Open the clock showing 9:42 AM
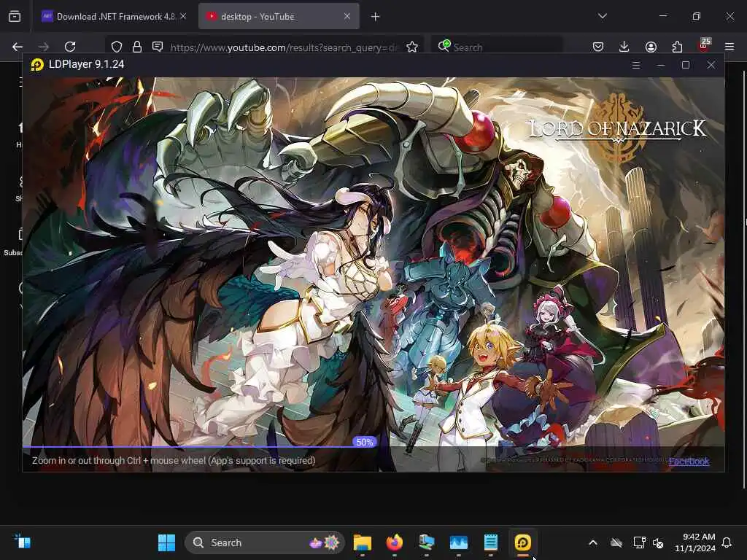This screenshot has height=560, width=747. click(x=695, y=542)
